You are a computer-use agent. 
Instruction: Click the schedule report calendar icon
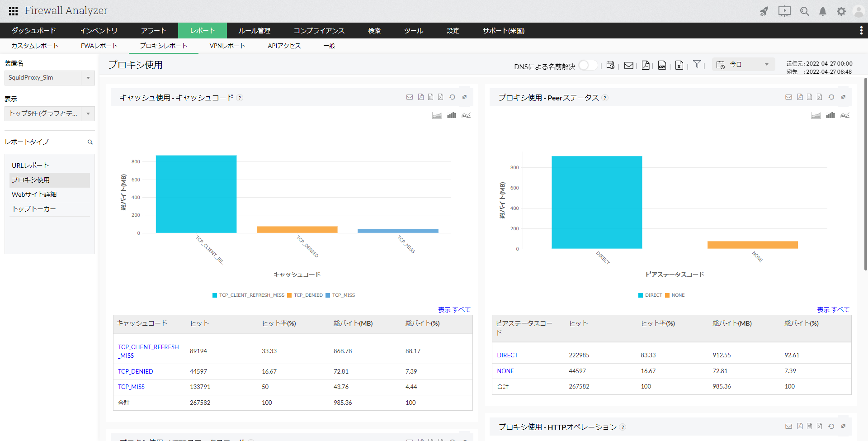pyautogui.click(x=610, y=66)
